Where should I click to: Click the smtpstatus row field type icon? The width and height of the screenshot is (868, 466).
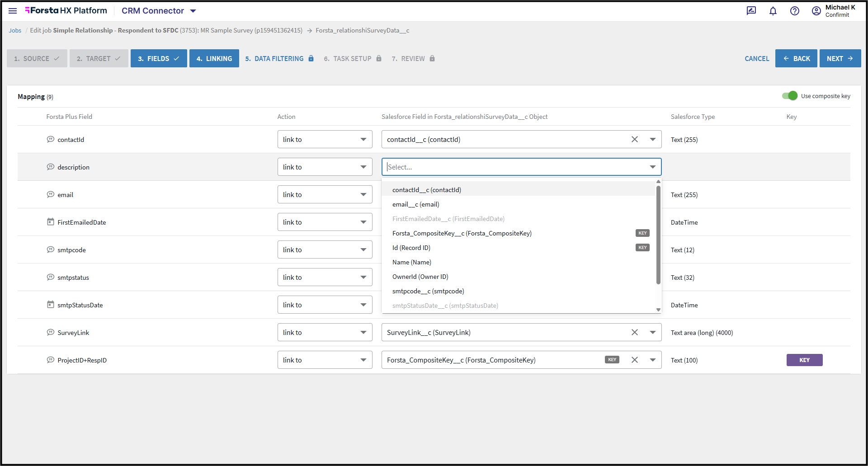click(51, 277)
